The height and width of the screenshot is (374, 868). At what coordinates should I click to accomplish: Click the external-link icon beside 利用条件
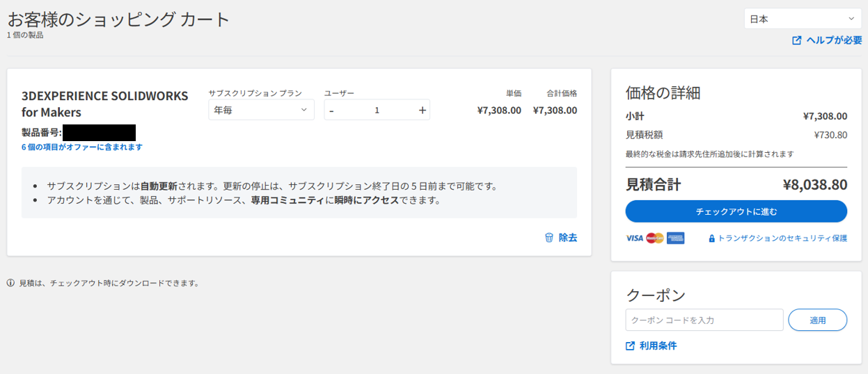(630, 345)
